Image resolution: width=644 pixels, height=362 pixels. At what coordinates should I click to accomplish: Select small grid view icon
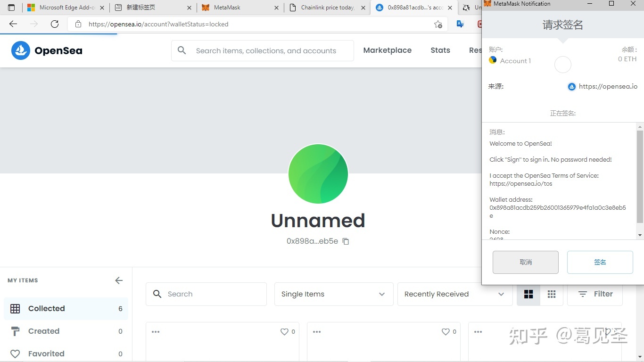(552, 294)
